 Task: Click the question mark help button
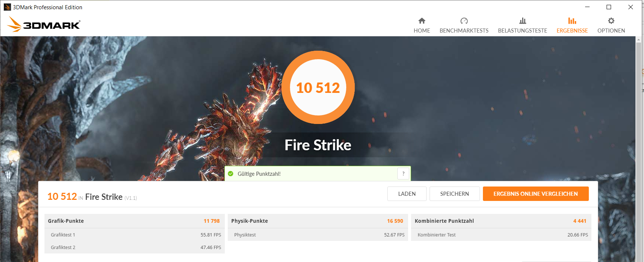click(x=403, y=174)
